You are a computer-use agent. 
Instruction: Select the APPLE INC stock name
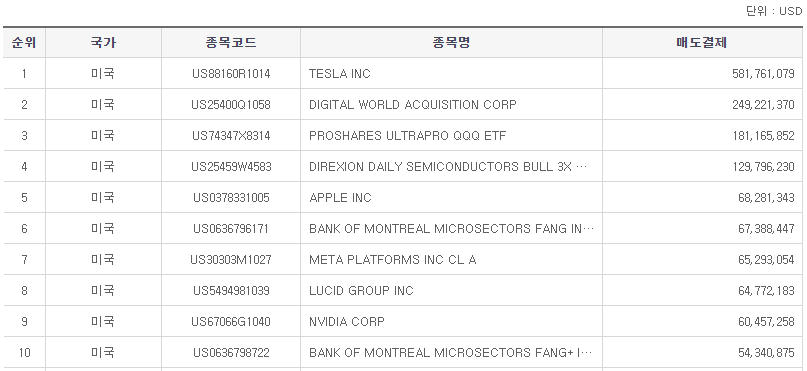[340, 198]
